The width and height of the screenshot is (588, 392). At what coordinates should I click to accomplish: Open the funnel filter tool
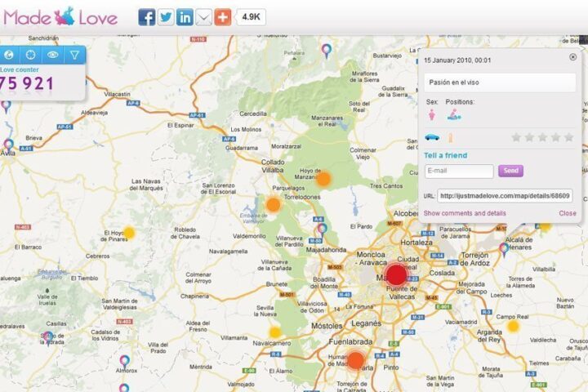click(x=74, y=56)
